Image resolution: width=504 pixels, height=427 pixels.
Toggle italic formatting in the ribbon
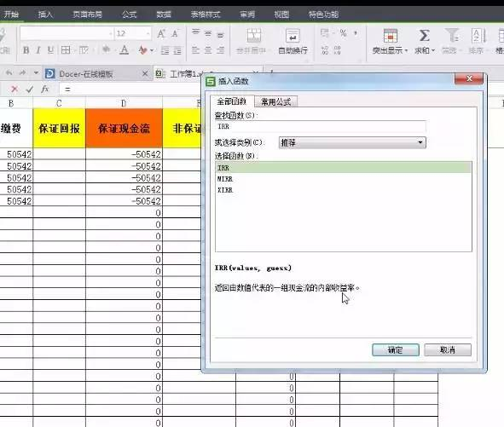point(38,50)
